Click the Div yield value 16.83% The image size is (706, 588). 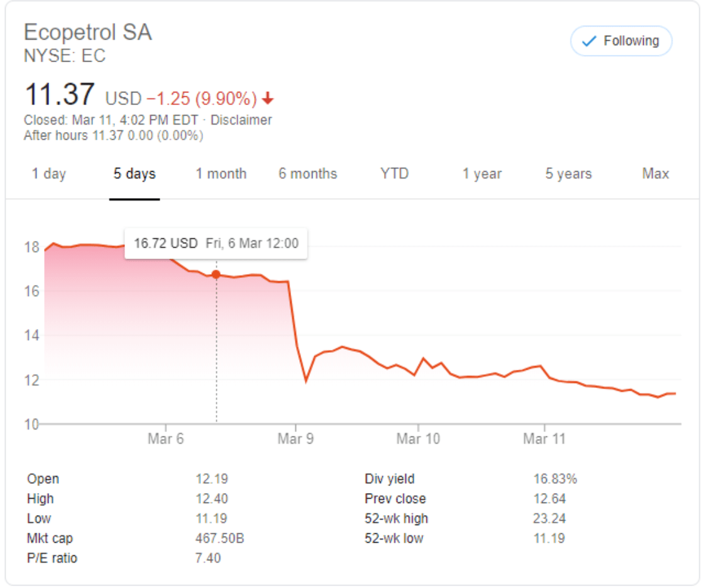tap(555, 479)
